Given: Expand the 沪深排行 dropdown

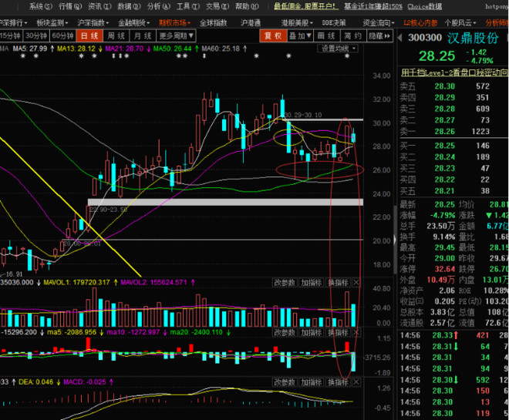Looking at the screenshot, I should [13, 22].
